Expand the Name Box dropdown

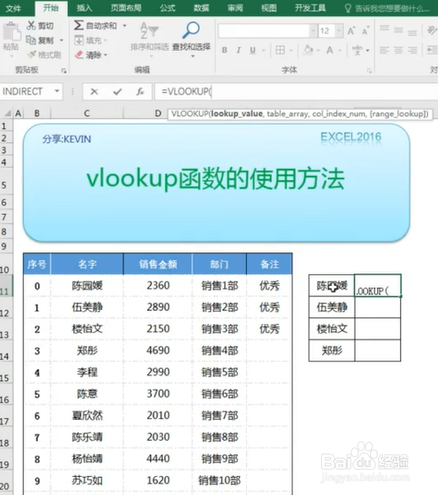57,91
